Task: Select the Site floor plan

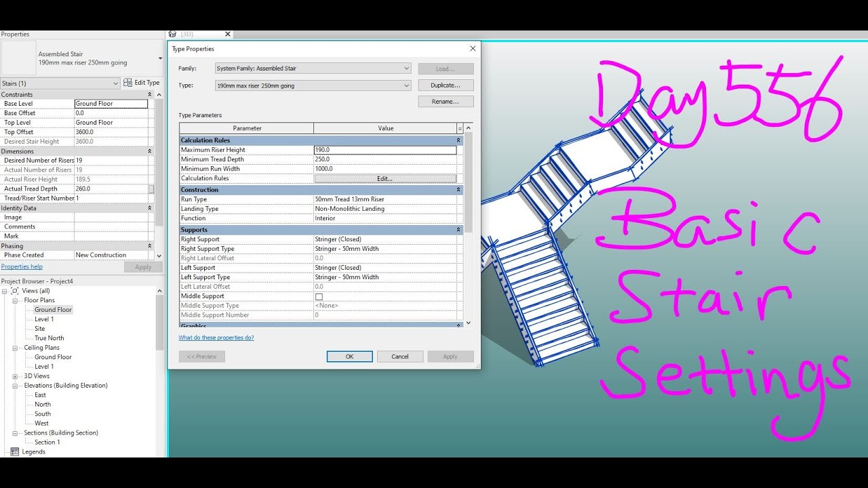Action: point(40,329)
